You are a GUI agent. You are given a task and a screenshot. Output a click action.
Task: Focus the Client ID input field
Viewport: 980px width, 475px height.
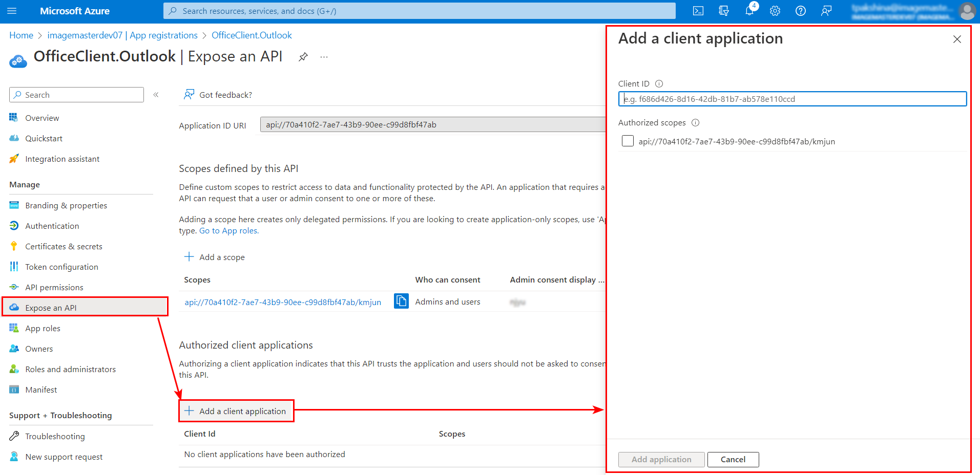(792, 99)
